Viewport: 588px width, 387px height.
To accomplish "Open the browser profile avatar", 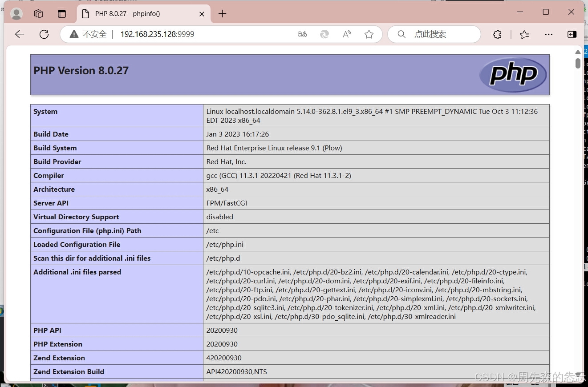I will point(16,14).
